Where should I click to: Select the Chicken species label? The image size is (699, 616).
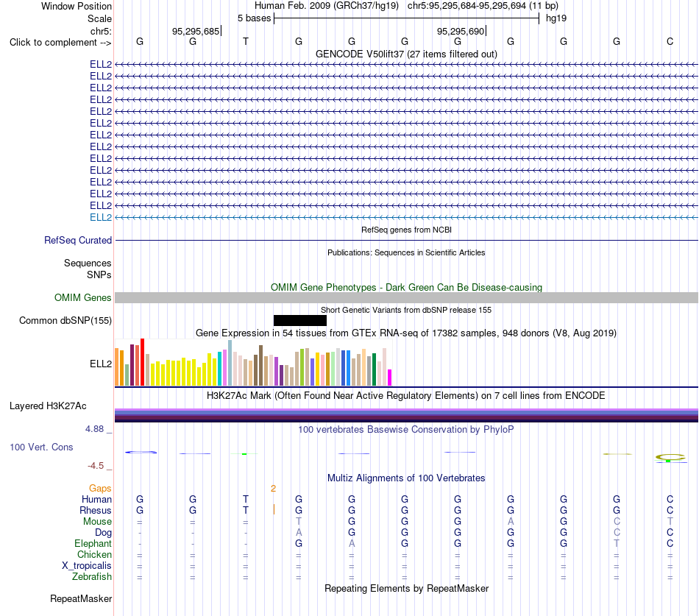click(x=94, y=554)
